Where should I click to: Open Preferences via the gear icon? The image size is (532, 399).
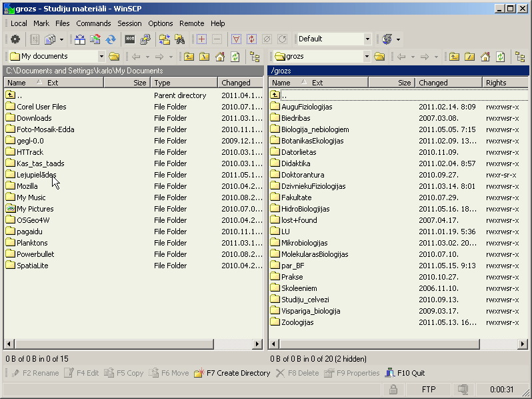(15, 39)
